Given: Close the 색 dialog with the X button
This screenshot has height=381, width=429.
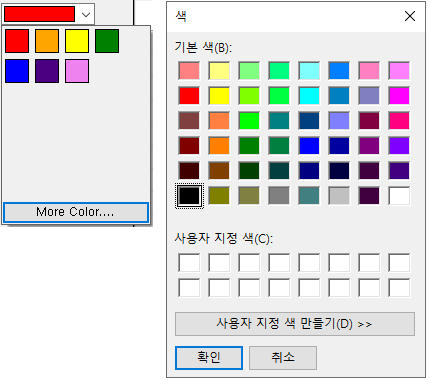Looking at the screenshot, I should pos(410,16).
